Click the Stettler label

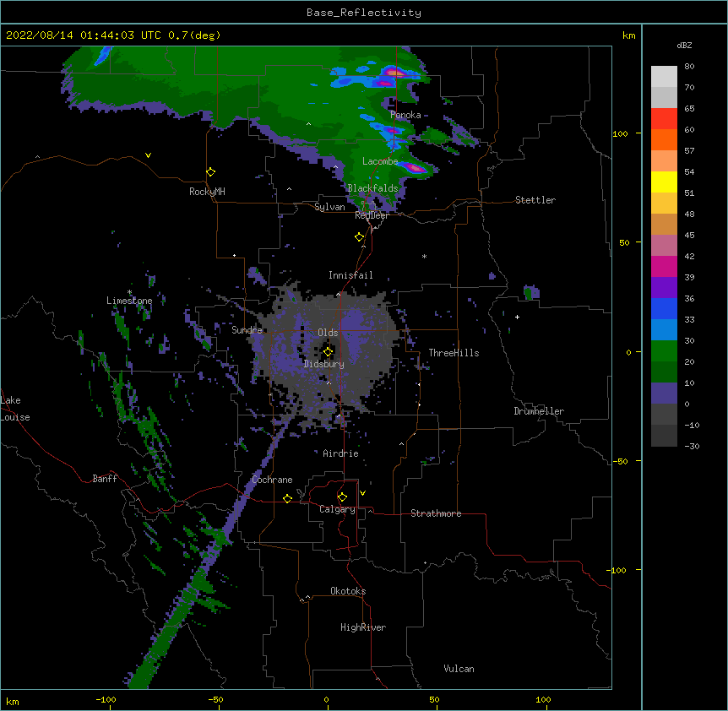(535, 200)
